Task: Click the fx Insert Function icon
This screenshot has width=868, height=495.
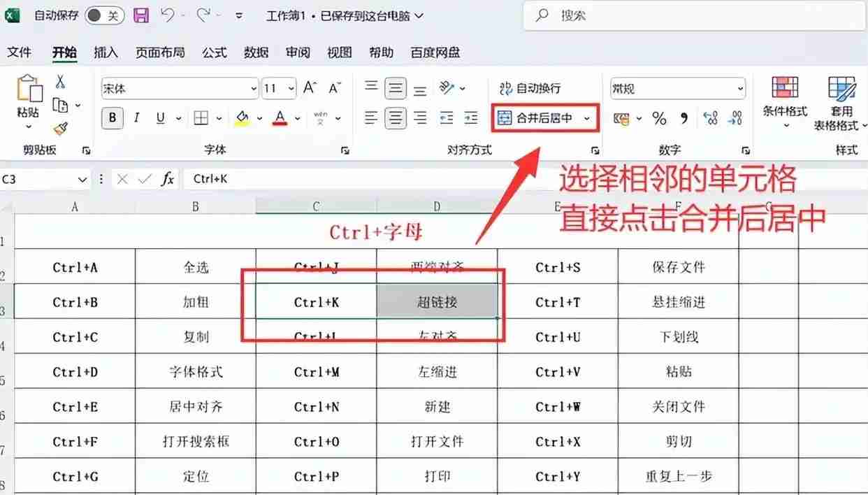Action: pyautogui.click(x=167, y=179)
